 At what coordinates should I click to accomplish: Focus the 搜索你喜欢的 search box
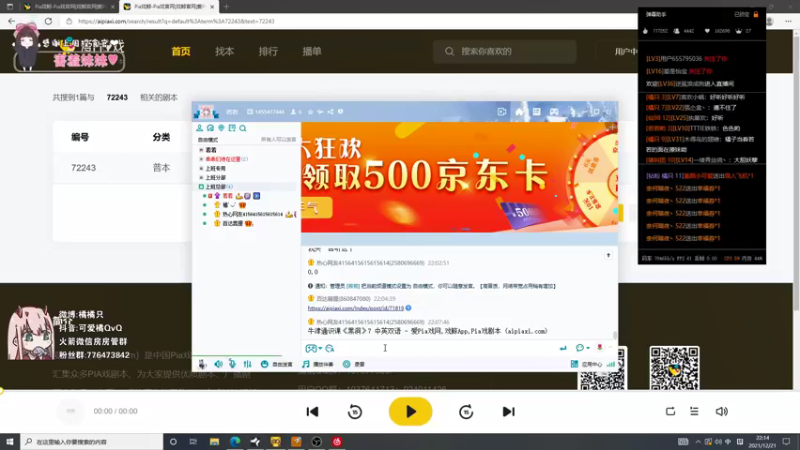tap(505, 52)
